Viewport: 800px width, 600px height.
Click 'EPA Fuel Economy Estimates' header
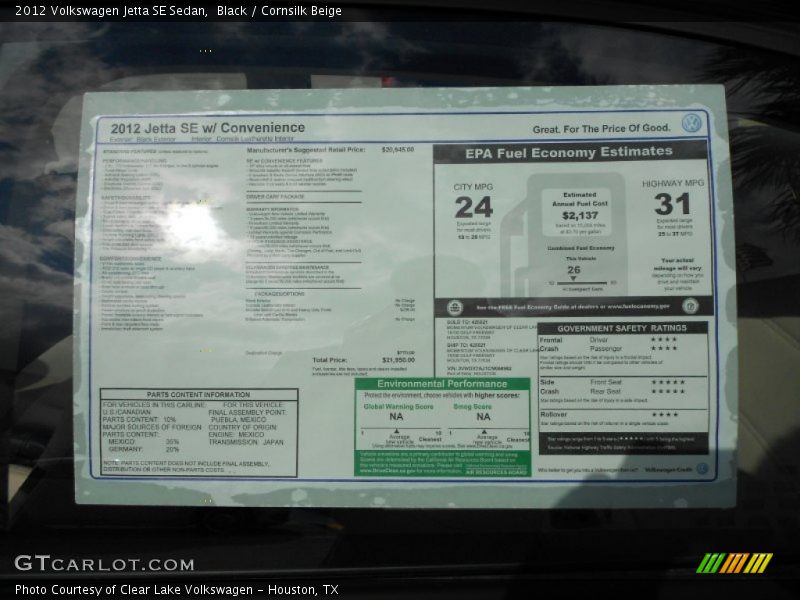(569, 153)
